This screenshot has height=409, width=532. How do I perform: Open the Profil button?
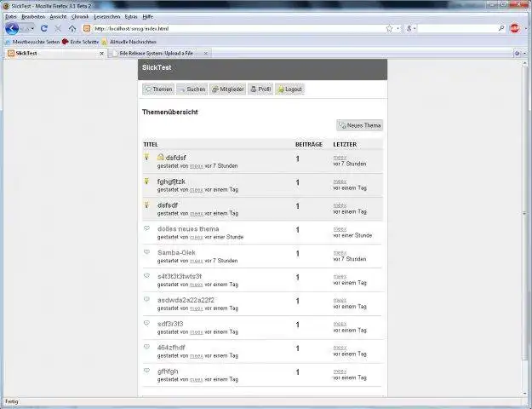point(260,89)
